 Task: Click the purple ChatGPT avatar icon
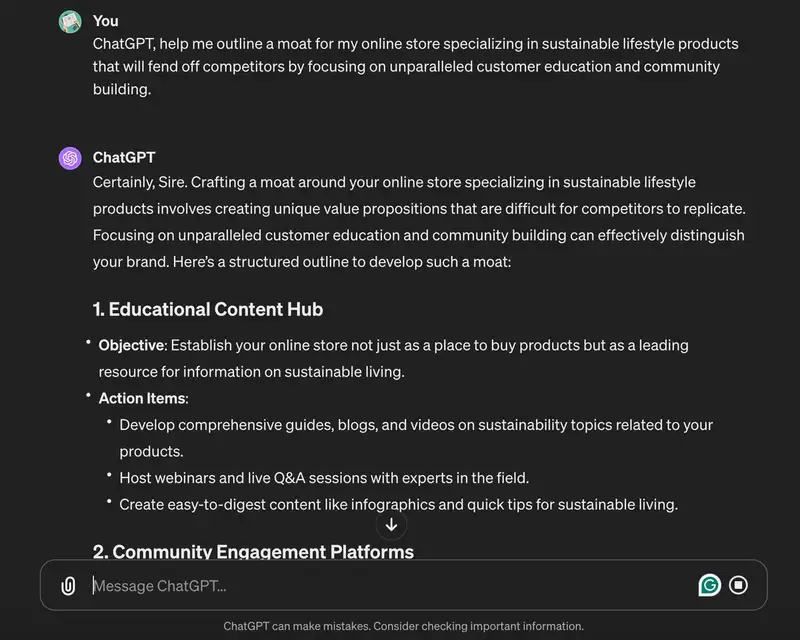(70, 158)
